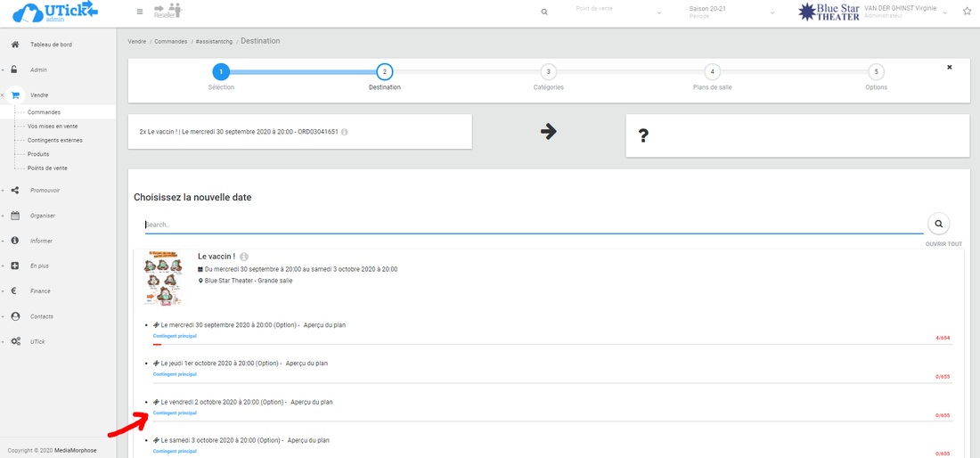980x458 pixels.
Task: Click the hamburger menu icon
Action: coord(139,12)
